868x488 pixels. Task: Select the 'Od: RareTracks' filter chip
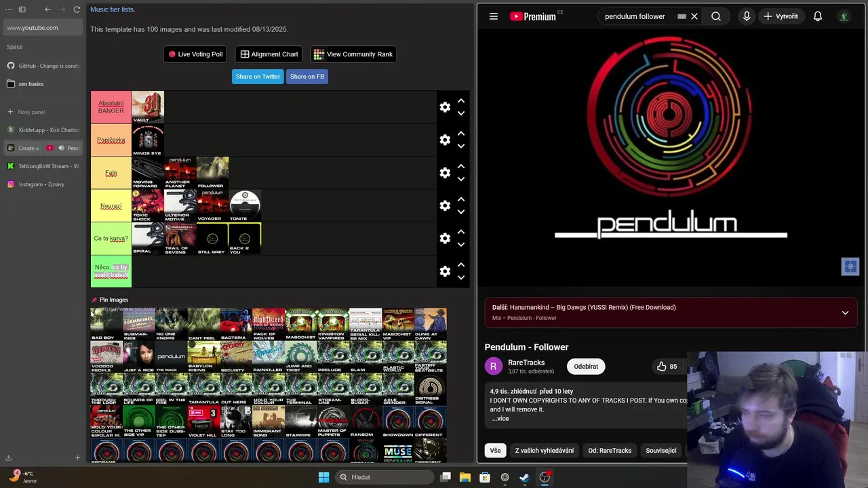click(610, 451)
